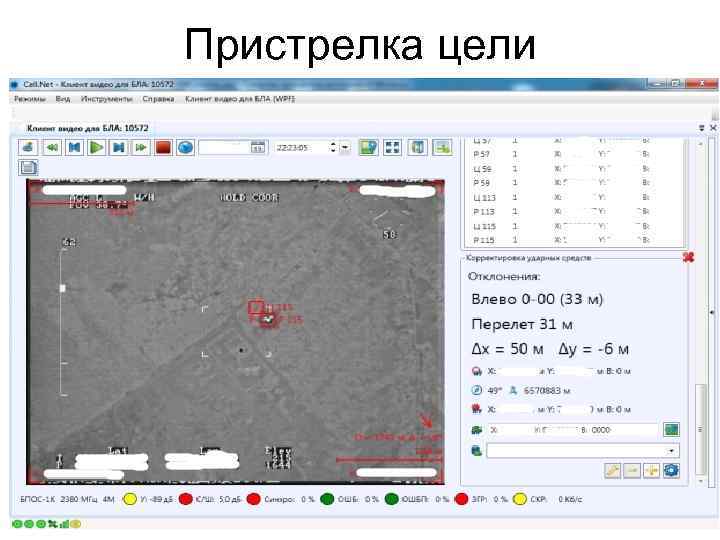Click the first video toolbar icon left of rewind
The width and height of the screenshot is (720, 540).
click(x=28, y=147)
